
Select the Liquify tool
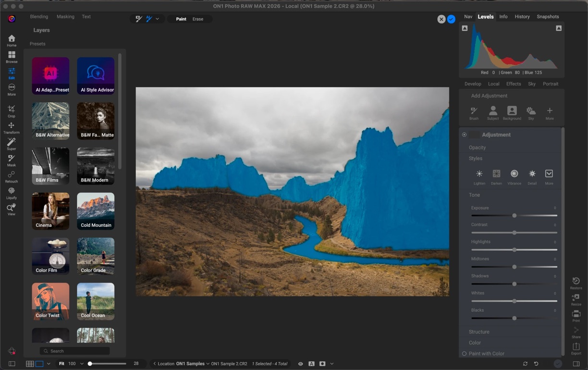coord(12,193)
